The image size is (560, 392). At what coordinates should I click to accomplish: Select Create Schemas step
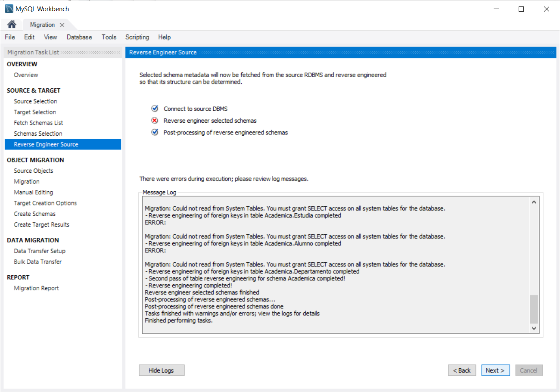pos(34,214)
